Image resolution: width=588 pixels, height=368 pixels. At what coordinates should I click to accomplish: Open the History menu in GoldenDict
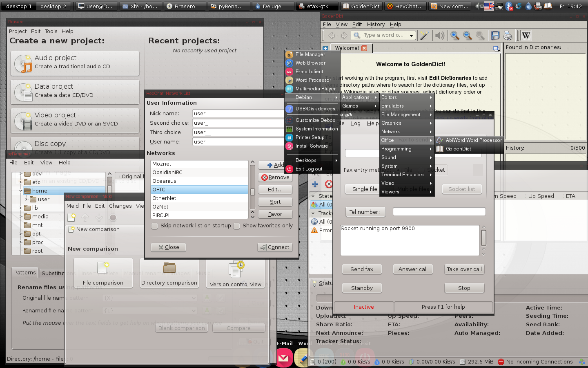coord(375,24)
